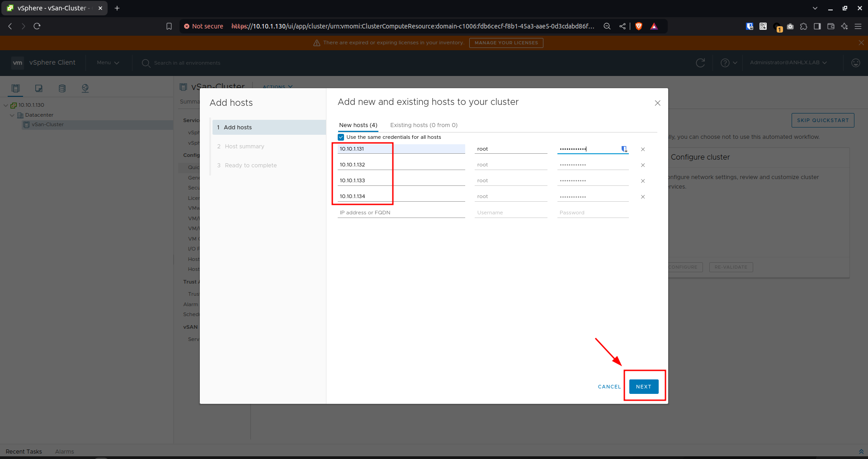Select the New hosts (4) tab
The image size is (868, 459).
pyautogui.click(x=358, y=125)
